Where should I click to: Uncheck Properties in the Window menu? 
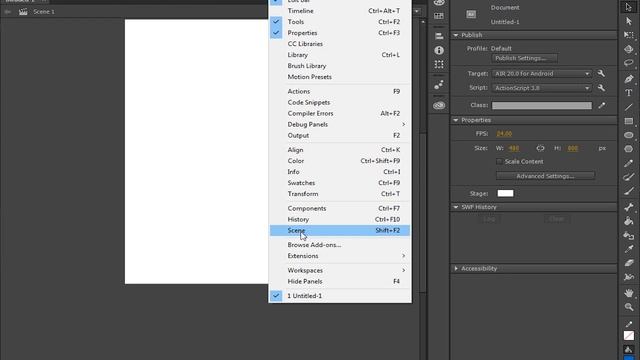click(x=340, y=33)
